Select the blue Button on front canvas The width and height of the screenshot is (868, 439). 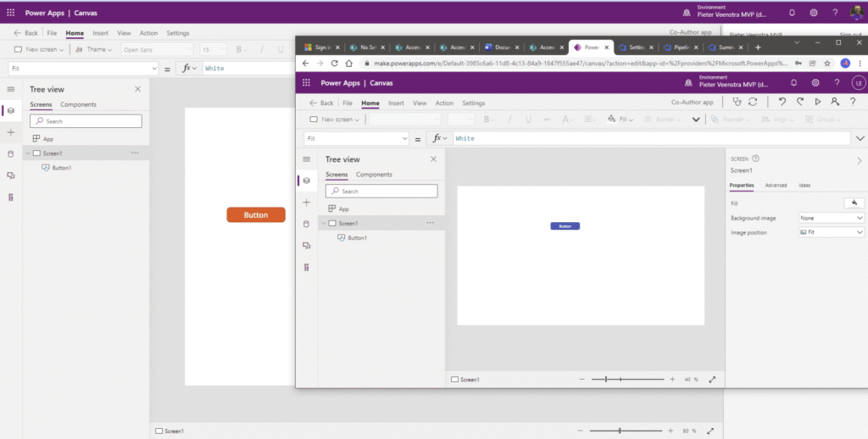[x=565, y=226]
